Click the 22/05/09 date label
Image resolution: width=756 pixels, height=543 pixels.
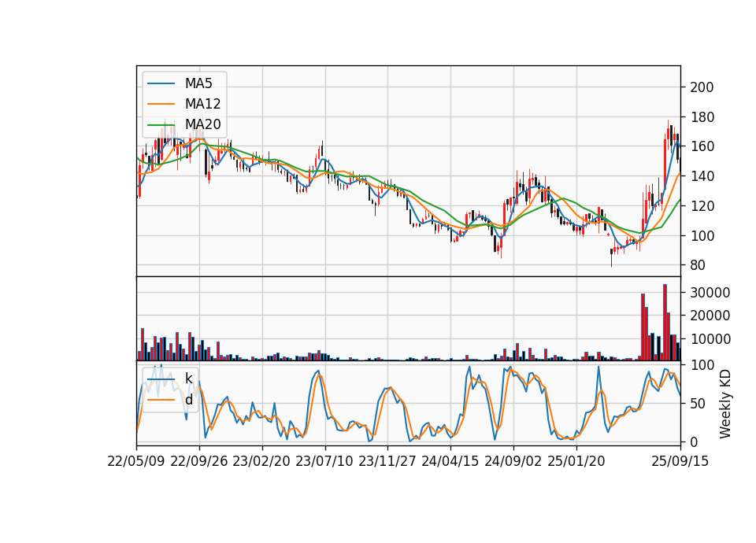(x=136, y=461)
